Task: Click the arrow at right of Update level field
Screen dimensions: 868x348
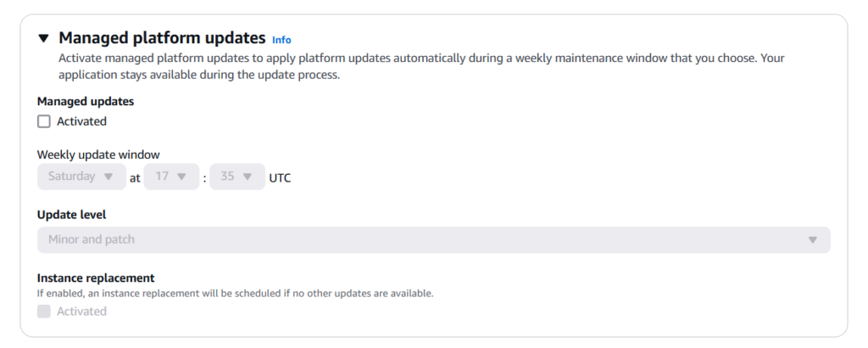Action: click(812, 240)
